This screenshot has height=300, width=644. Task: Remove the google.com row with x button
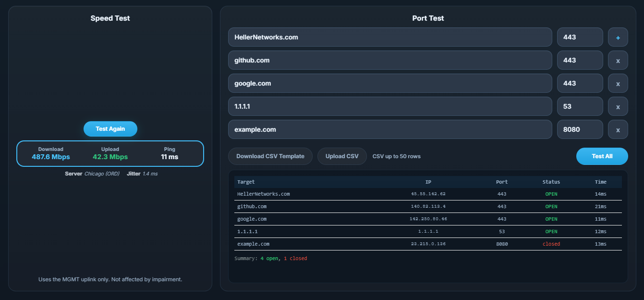[x=618, y=83]
